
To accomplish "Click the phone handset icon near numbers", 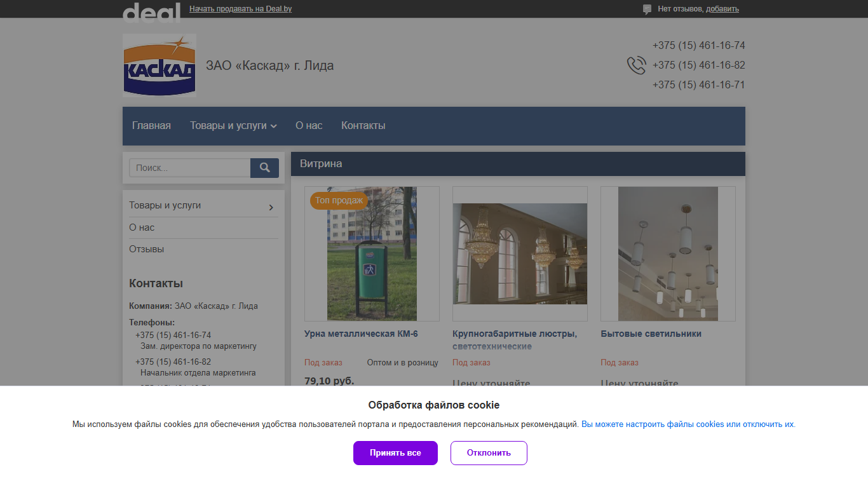I will [636, 65].
